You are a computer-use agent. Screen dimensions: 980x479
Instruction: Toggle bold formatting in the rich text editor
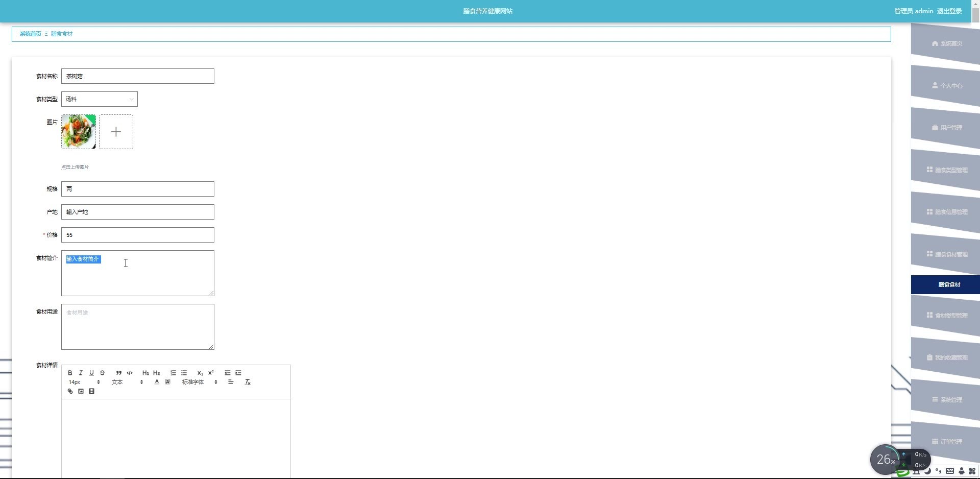pos(70,373)
